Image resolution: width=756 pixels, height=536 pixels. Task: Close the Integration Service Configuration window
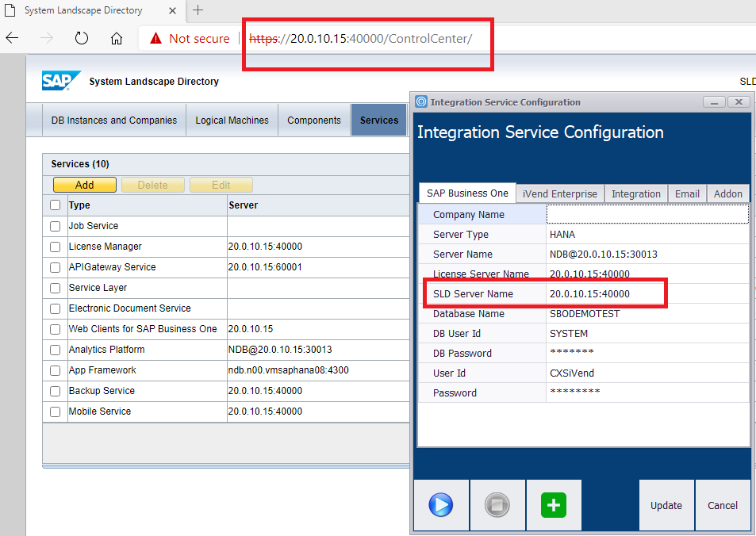click(x=739, y=101)
